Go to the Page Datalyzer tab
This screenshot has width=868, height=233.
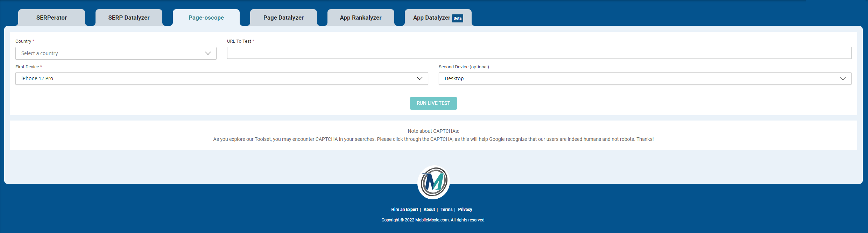coord(283,18)
